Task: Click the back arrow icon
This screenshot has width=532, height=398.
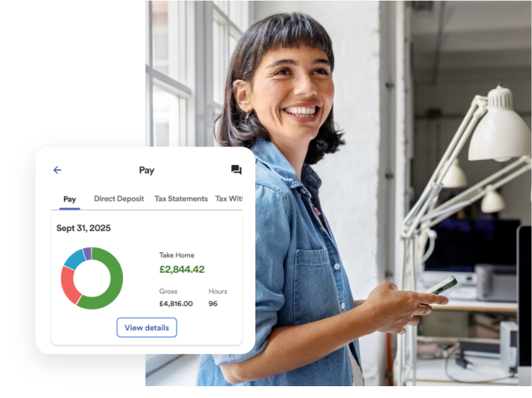Action: click(x=57, y=170)
